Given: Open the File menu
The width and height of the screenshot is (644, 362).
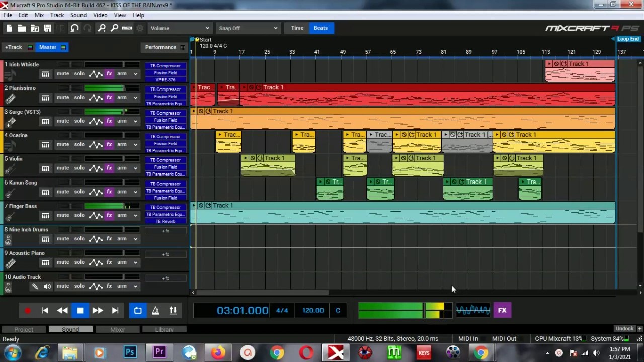Looking at the screenshot, I should coord(8,15).
